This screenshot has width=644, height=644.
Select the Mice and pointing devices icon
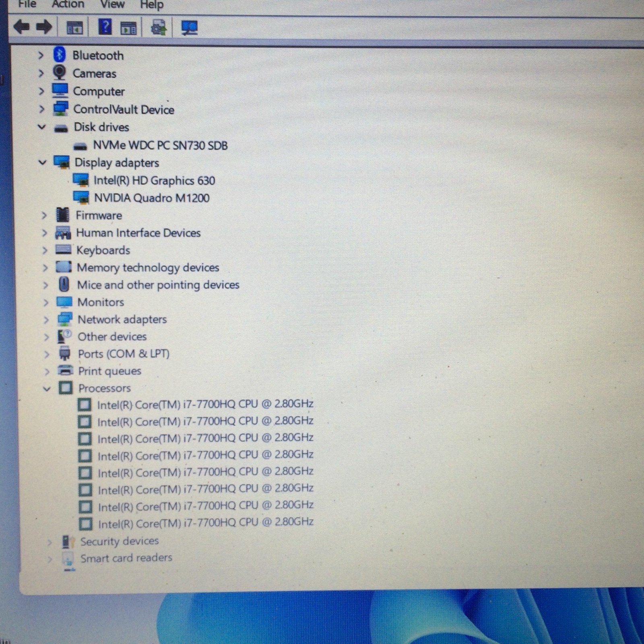64,285
